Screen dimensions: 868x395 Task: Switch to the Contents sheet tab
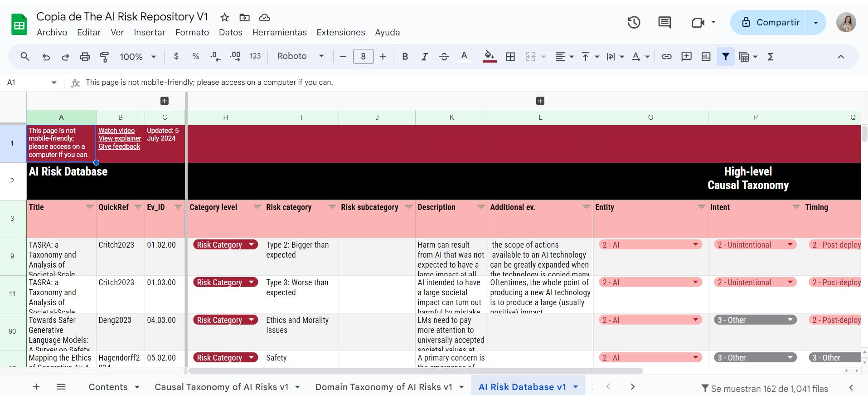tap(108, 387)
